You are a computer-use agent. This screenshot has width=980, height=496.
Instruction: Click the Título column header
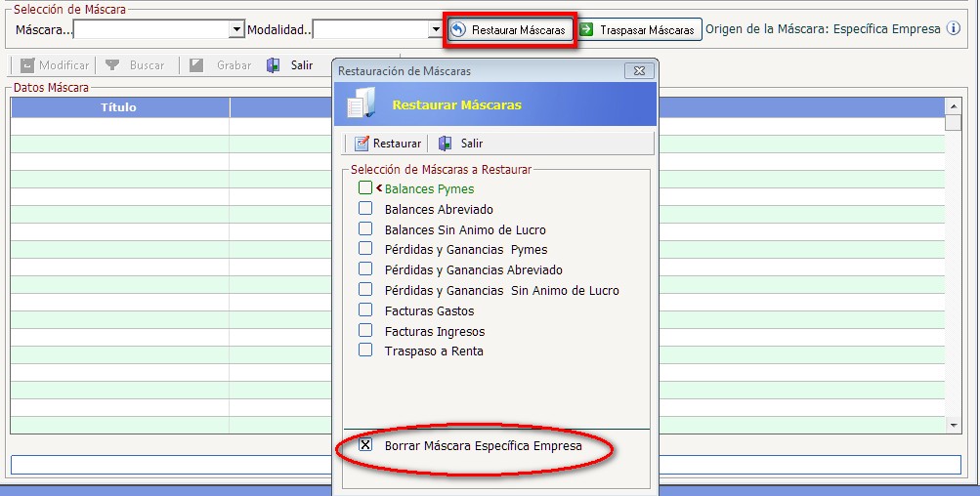120,107
